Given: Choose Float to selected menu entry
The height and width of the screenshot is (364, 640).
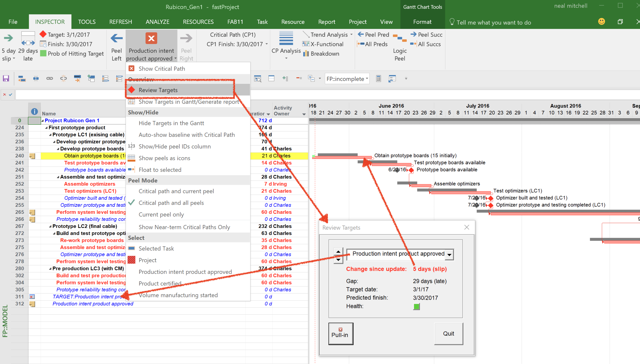Looking at the screenshot, I should pyautogui.click(x=188, y=170).
